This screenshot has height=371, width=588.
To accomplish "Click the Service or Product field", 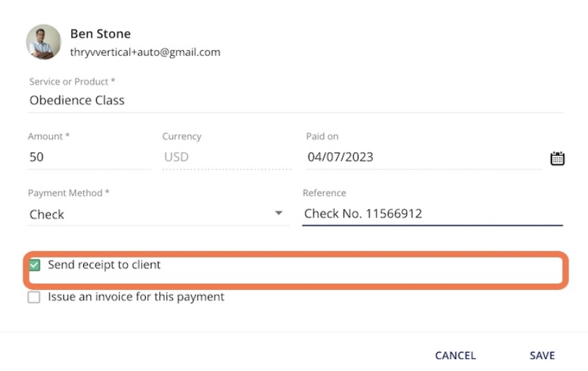I will point(295,101).
